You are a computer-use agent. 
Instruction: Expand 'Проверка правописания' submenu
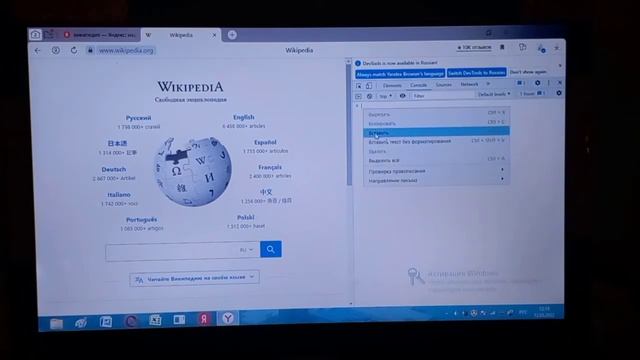point(436,170)
